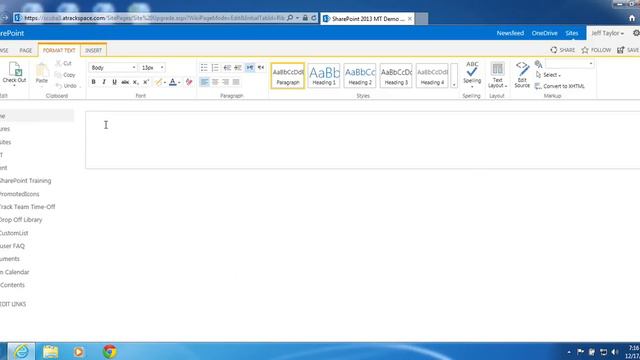Click the SHARE button
The width and height of the screenshot is (640, 360).
click(x=562, y=50)
